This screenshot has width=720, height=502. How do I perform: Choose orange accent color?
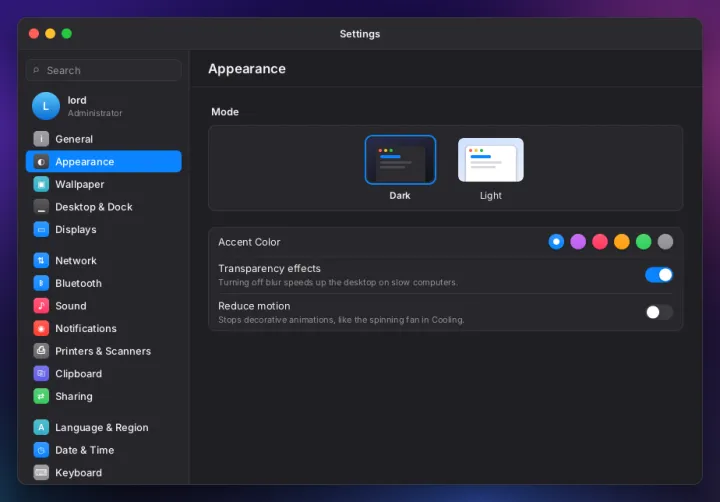622,242
